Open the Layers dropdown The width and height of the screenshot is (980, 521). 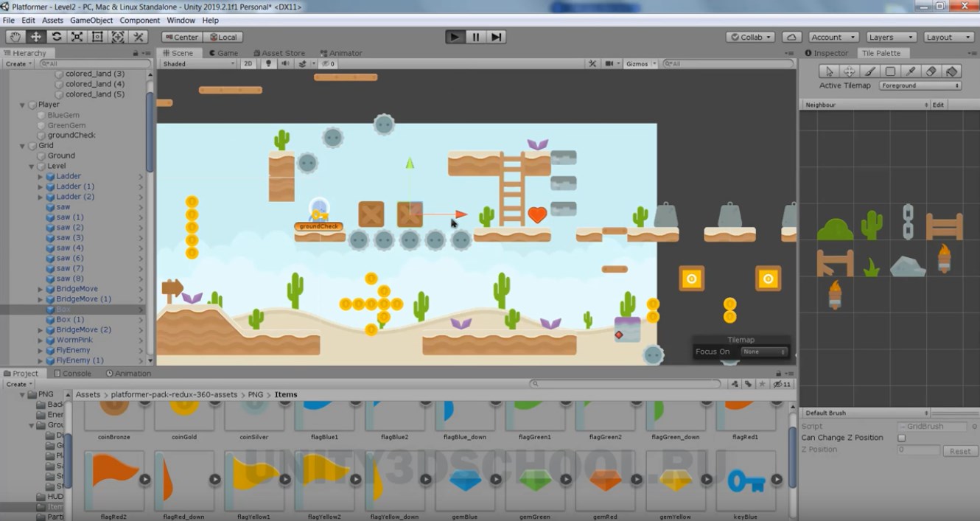tap(889, 37)
